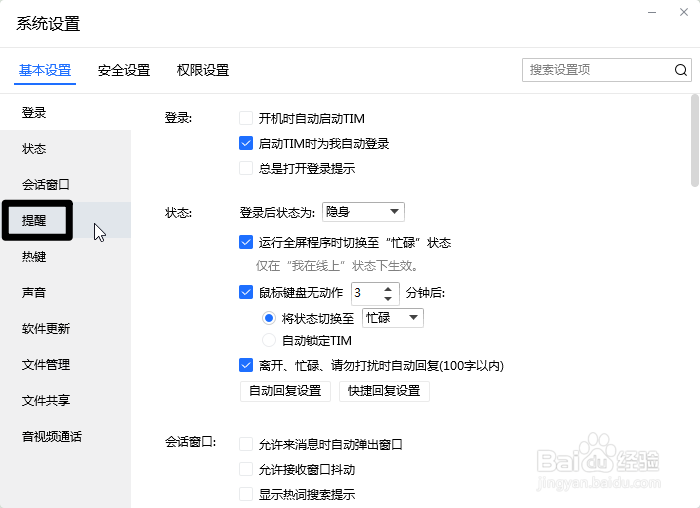
Task: Close the 系统设置 window
Action: pos(683,12)
